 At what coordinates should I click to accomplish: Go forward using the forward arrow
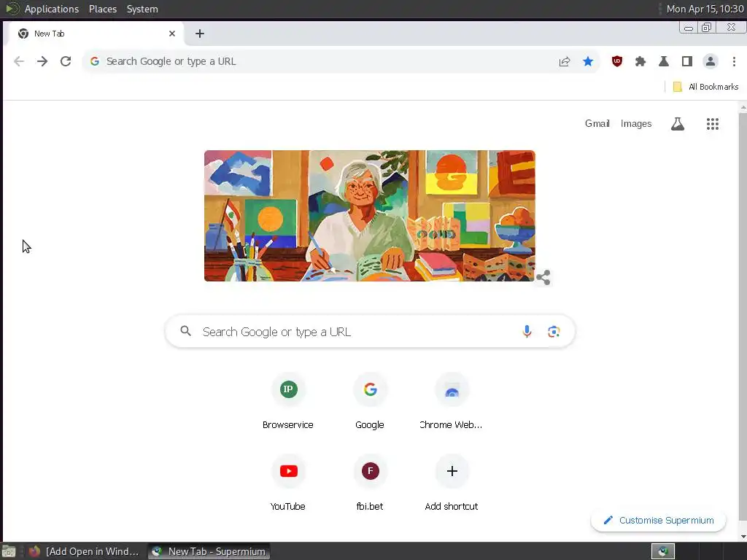point(42,61)
